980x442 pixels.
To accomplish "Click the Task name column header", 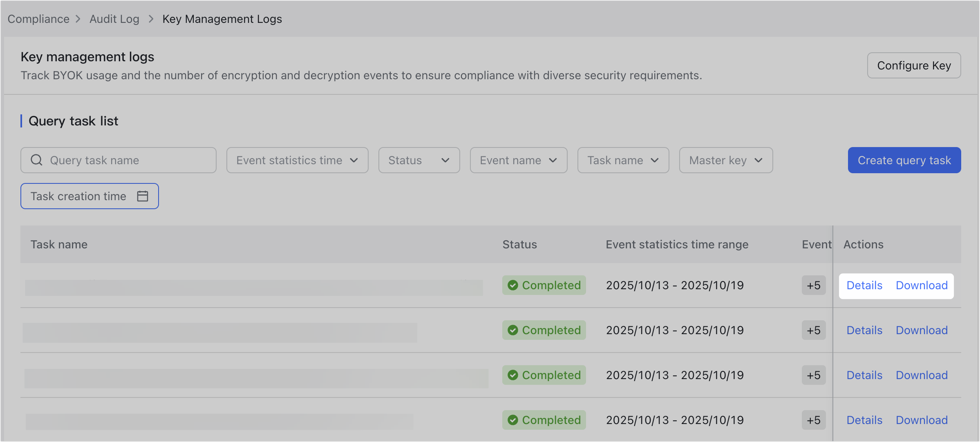I will [x=59, y=244].
